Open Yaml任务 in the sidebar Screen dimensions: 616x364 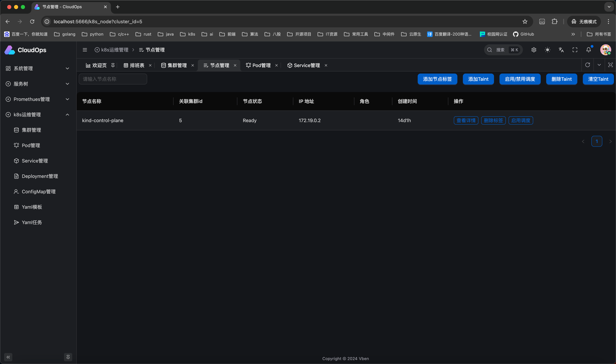[x=38, y=222]
